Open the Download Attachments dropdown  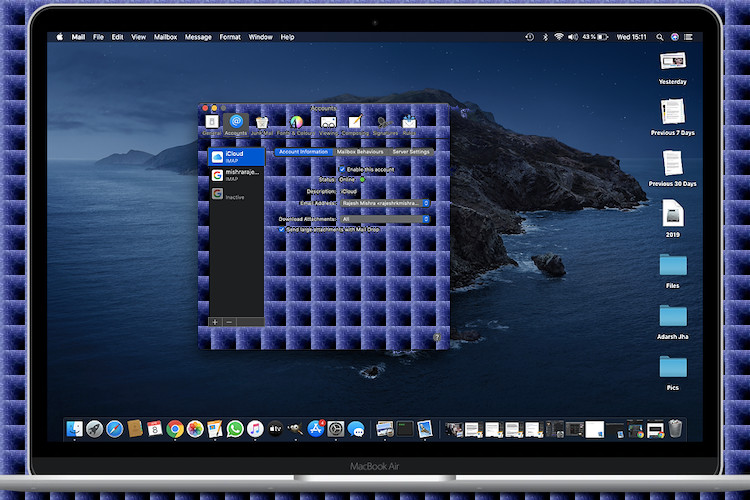pos(384,218)
